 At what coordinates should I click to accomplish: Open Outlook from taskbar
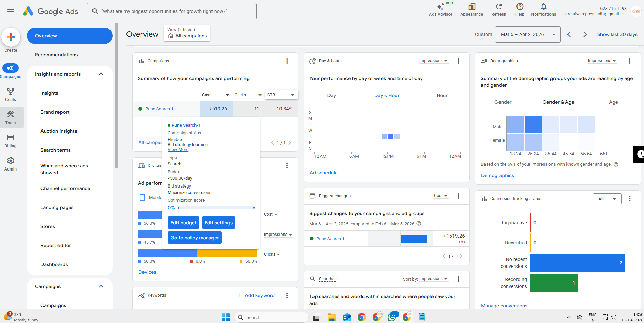pos(346,317)
